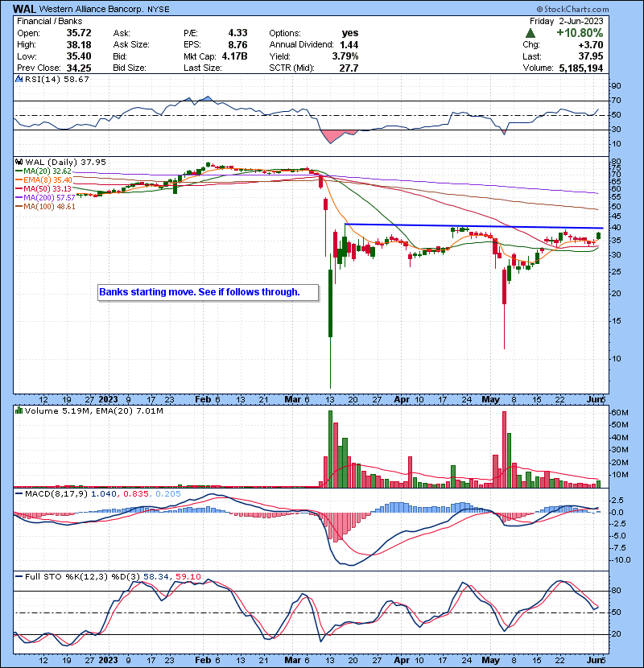Select the Open value 35.72
The width and height of the screenshot is (644, 668).
[79, 33]
